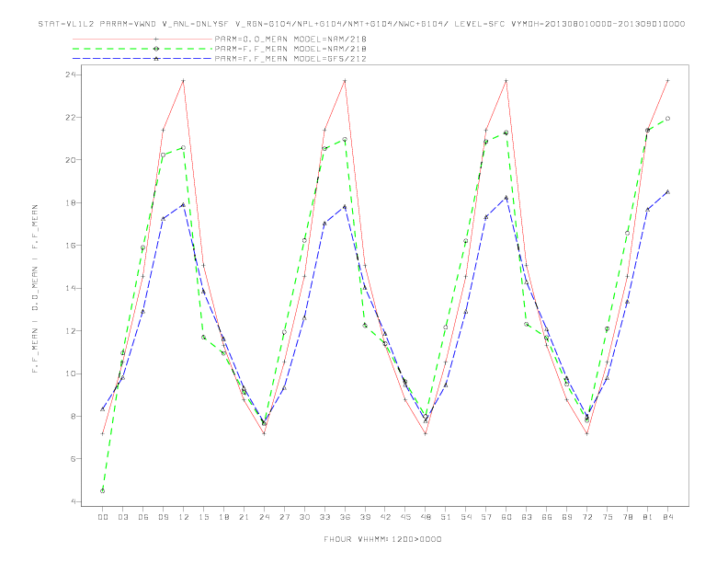The image size is (728, 563).
Task: Click red peak data point at hour 36
Action: [x=345, y=81]
